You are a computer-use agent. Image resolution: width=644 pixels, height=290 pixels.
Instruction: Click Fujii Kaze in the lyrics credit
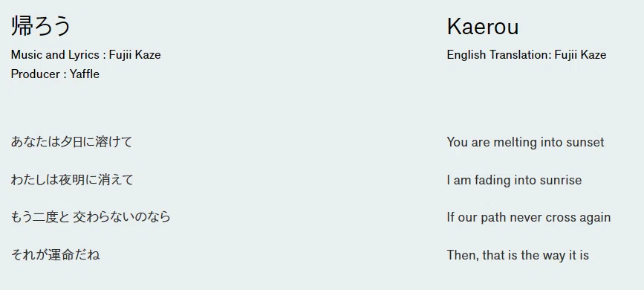(134, 55)
